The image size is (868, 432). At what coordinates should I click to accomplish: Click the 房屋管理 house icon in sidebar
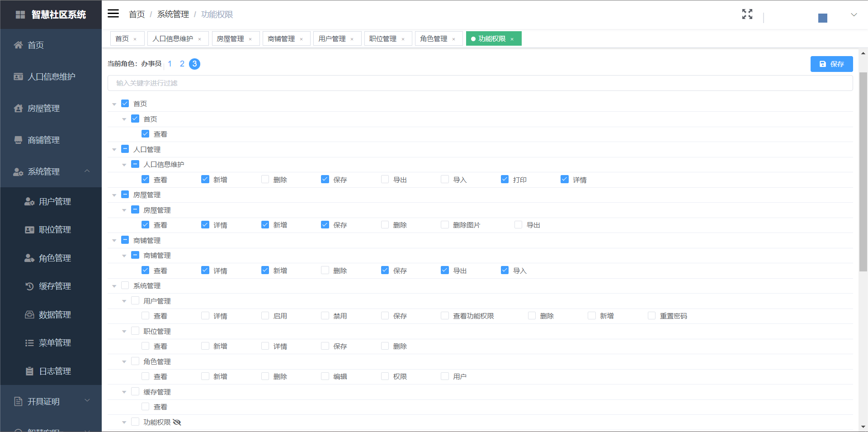(18, 108)
